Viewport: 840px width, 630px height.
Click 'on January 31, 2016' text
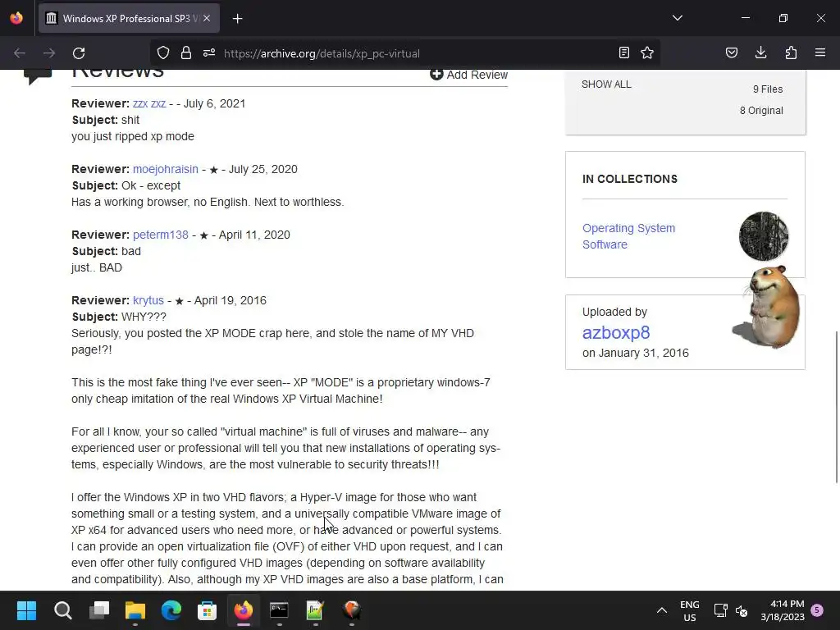[636, 353]
